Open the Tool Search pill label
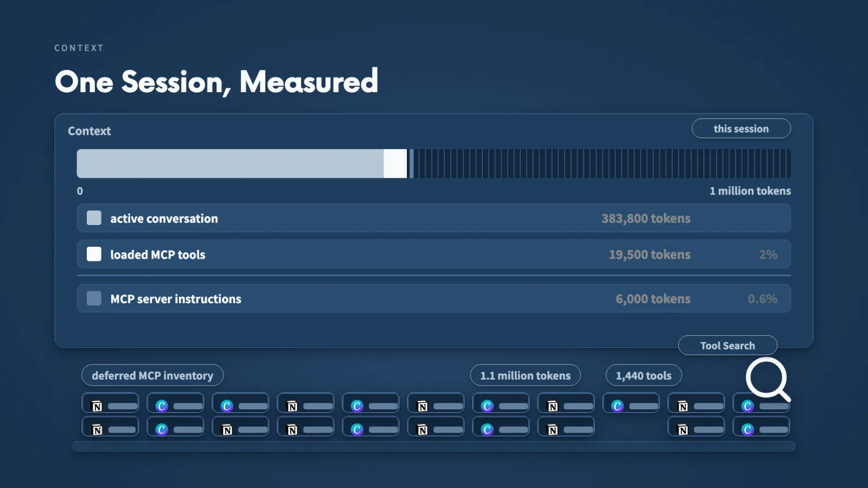Viewport: 868px width, 488px height. pyautogui.click(x=727, y=345)
